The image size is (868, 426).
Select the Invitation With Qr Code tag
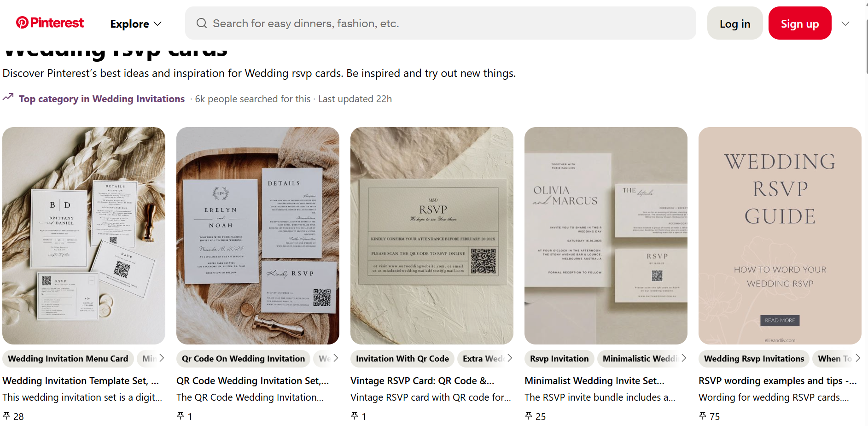point(402,359)
